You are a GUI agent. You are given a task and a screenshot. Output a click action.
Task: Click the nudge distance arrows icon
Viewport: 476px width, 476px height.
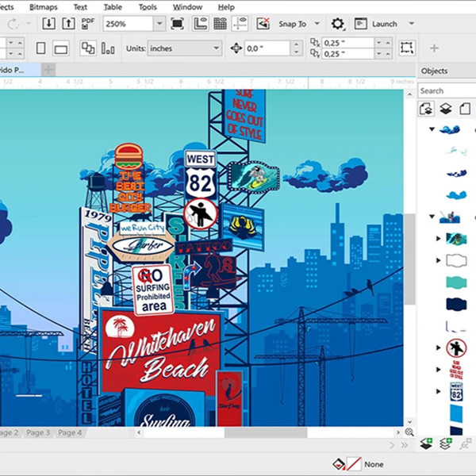(x=236, y=48)
